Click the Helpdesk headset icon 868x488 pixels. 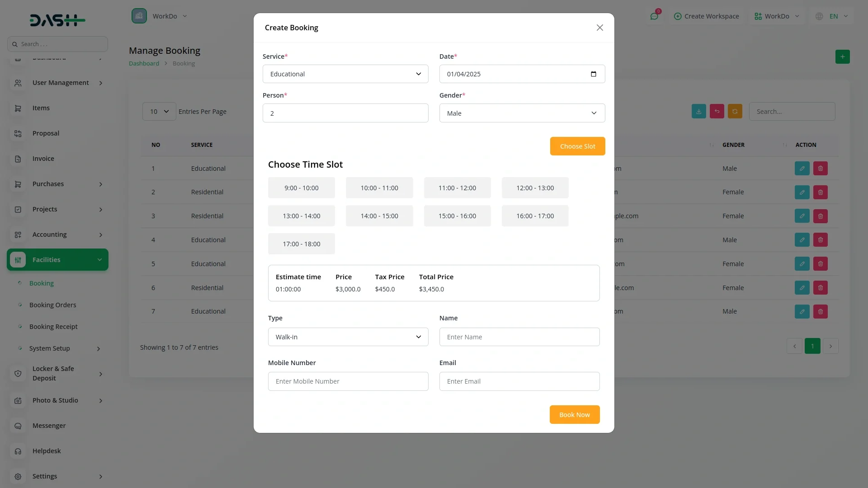coord(18,451)
